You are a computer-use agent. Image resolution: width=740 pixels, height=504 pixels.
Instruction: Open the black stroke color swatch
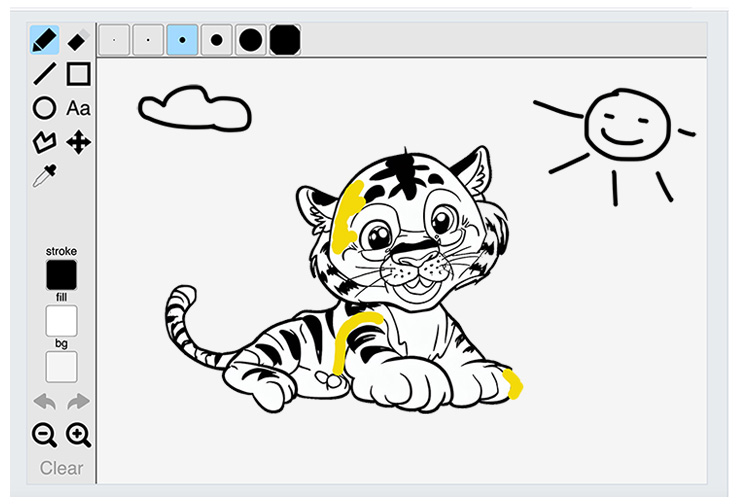click(x=61, y=275)
